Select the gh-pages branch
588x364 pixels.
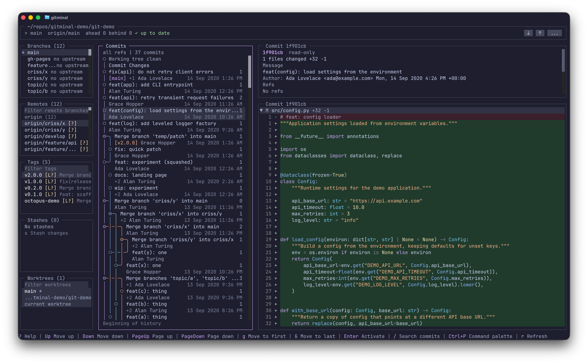tap(56, 59)
